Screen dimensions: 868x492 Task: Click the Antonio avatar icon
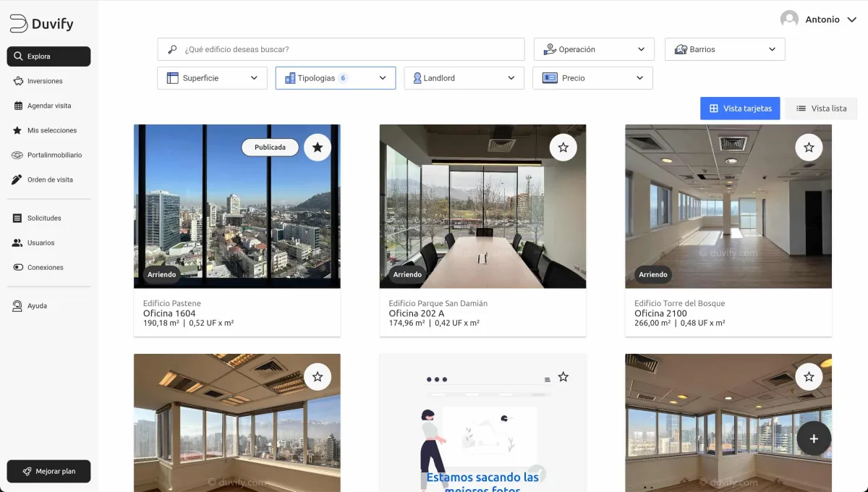789,20
